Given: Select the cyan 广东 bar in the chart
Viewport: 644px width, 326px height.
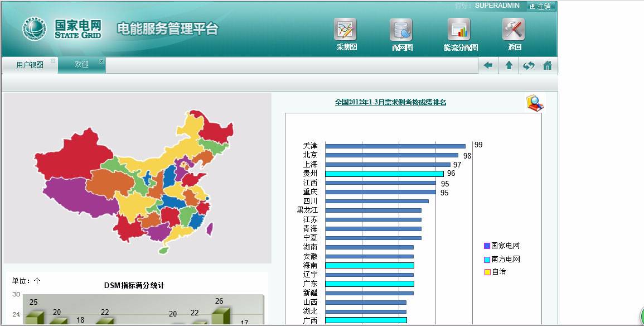Looking at the screenshot, I should [370, 284].
